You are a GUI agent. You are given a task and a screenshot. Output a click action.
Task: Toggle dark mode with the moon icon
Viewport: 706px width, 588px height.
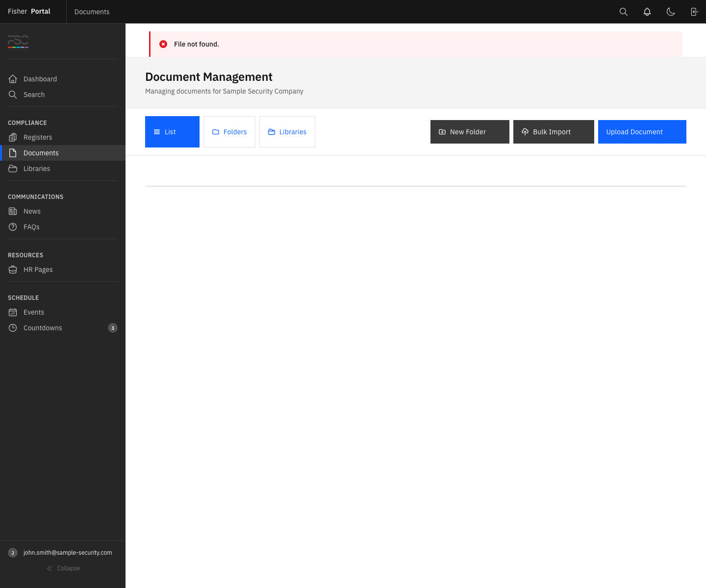(671, 12)
